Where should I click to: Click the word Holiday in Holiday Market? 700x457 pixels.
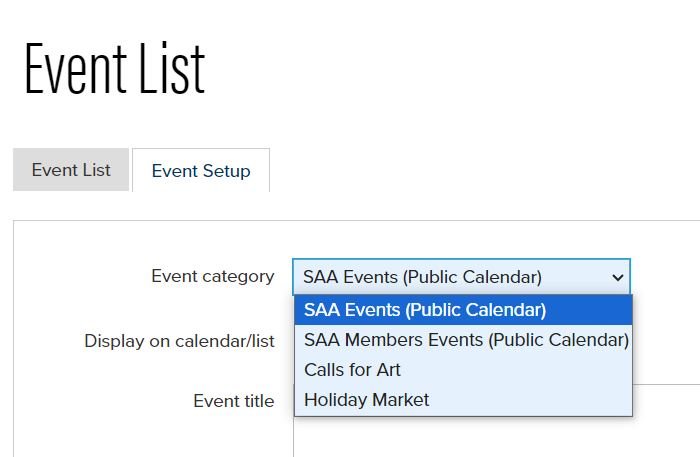click(335, 400)
